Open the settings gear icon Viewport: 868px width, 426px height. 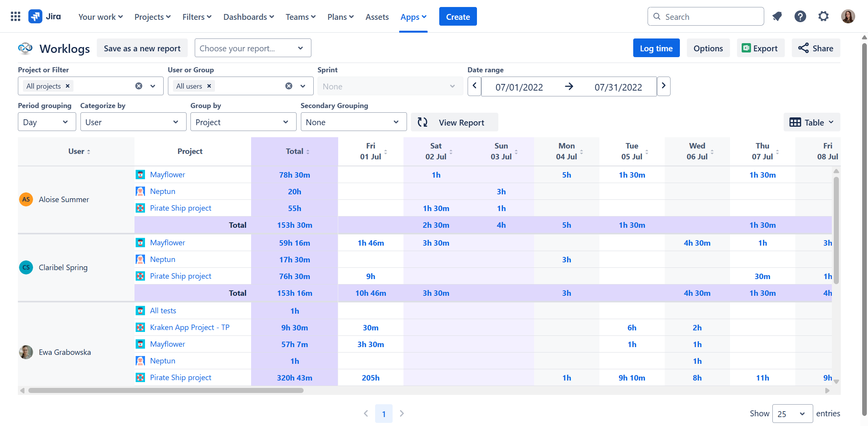823,16
